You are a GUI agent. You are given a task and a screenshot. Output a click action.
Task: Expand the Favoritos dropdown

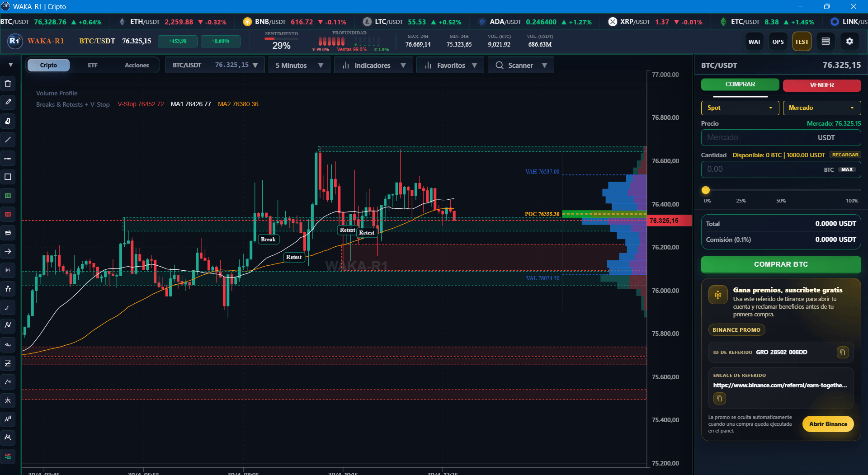[x=450, y=65]
